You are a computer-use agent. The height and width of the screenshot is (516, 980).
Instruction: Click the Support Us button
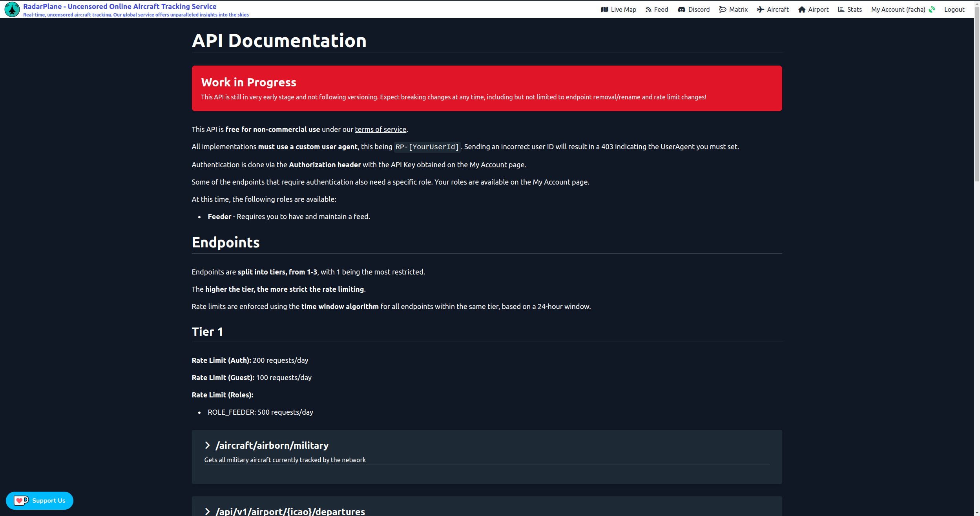(40, 500)
